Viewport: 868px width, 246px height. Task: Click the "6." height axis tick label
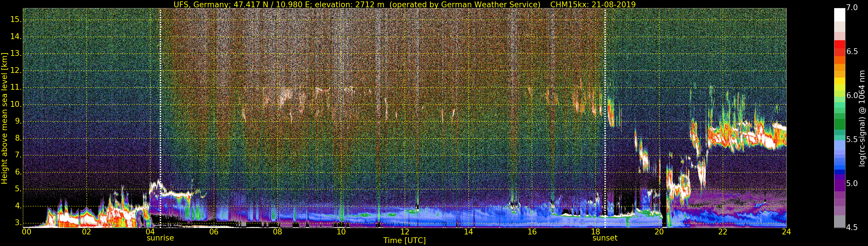pos(18,172)
